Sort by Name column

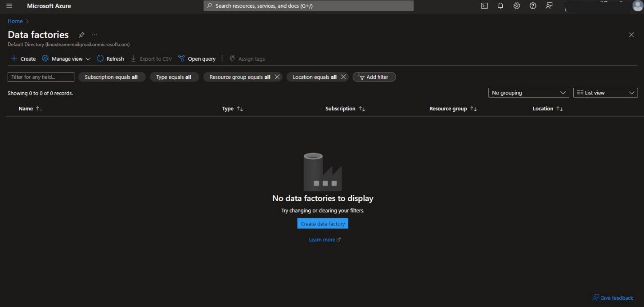pos(30,108)
